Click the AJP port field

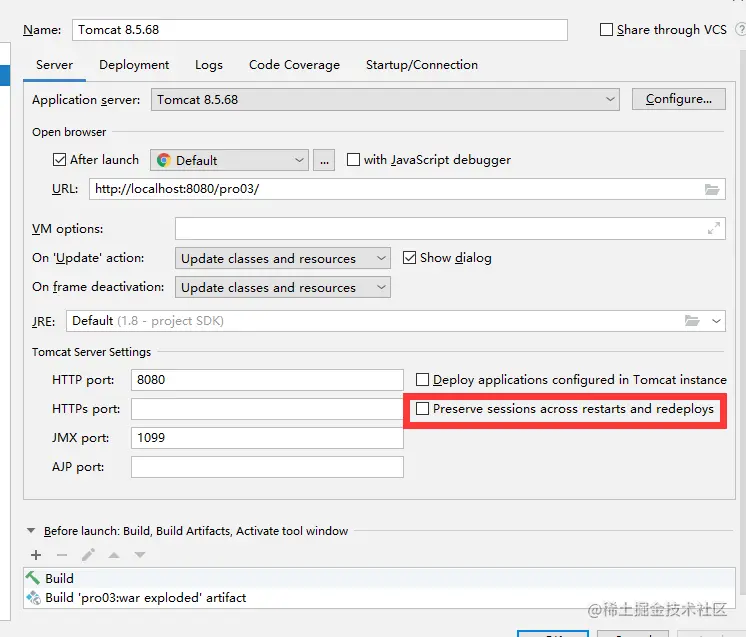click(267, 467)
